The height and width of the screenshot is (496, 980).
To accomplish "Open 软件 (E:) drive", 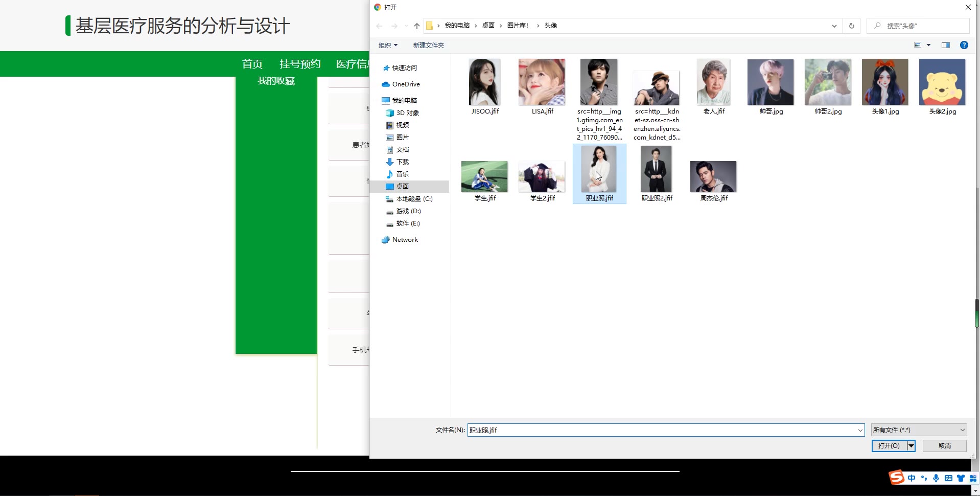I will (x=408, y=223).
